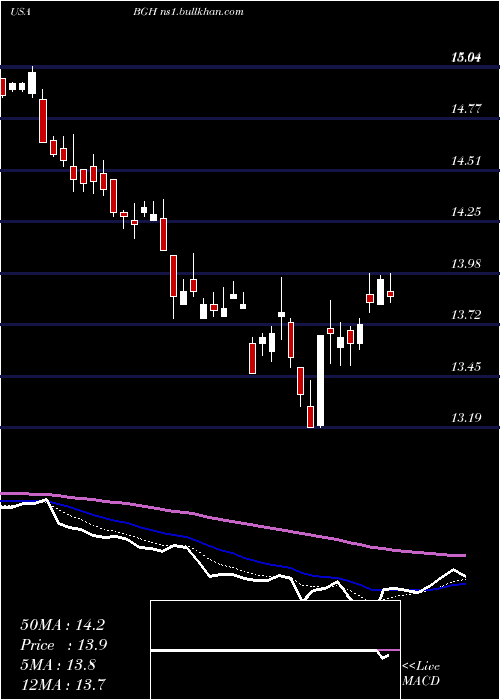Viewport: 500px width, 700px height.
Task: Click the 14.25 price level label
Action: tap(467, 211)
